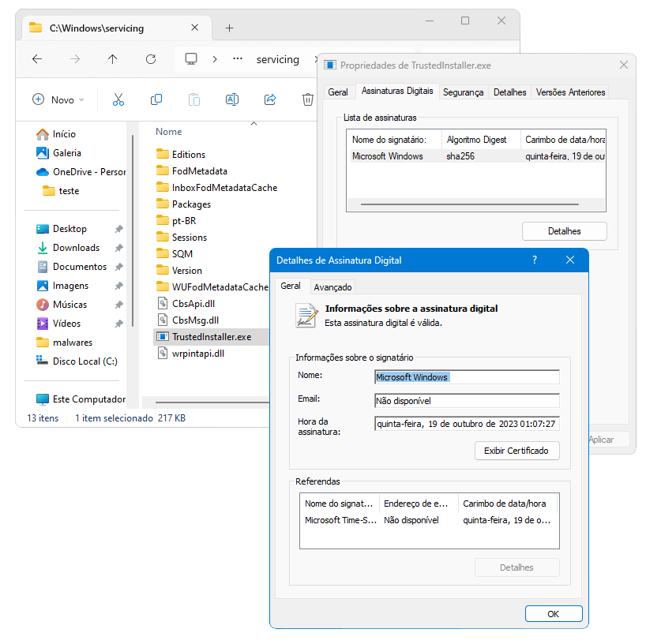Click the horizontal scrollbar in Lista de assinaturas
Image resolution: width=646 pixels, height=644 pixels.
[470, 204]
